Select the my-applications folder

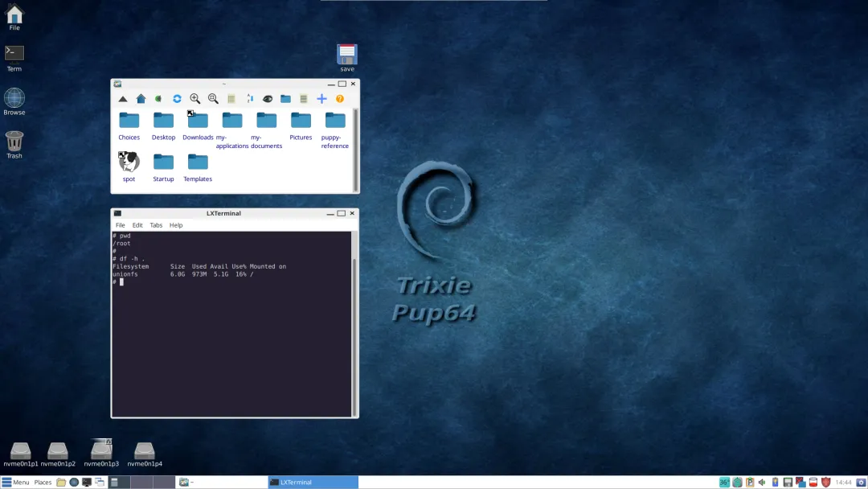[232, 130]
